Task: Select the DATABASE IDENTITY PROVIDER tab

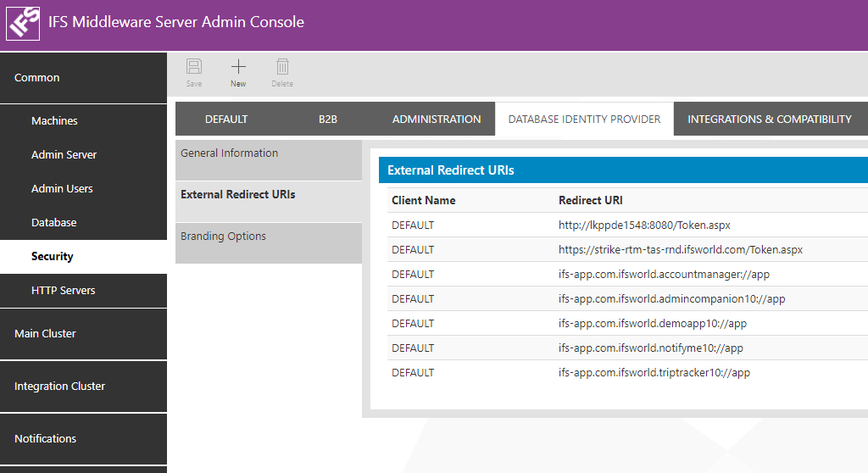Action: (x=585, y=119)
